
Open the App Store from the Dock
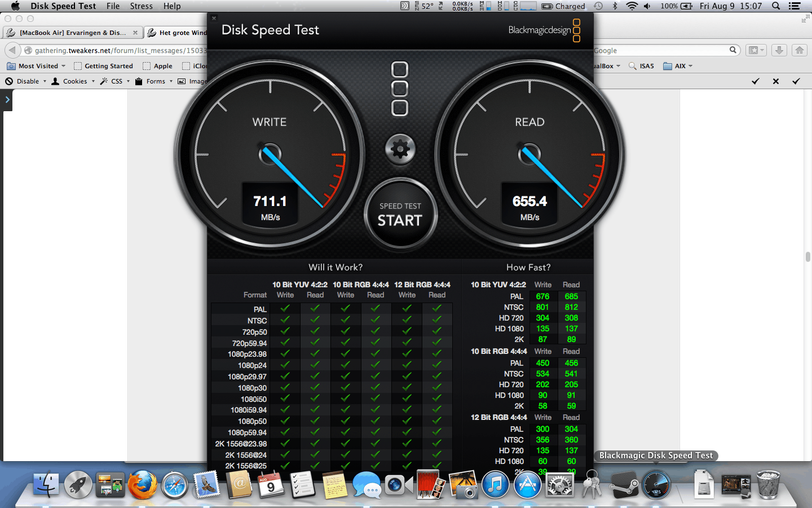coord(527,485)
